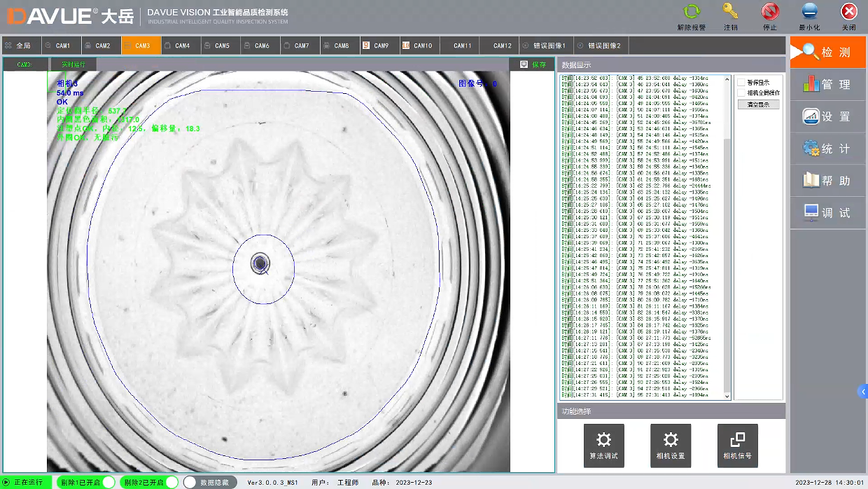Select the active CAM3 tab

[x=141, y=46]
